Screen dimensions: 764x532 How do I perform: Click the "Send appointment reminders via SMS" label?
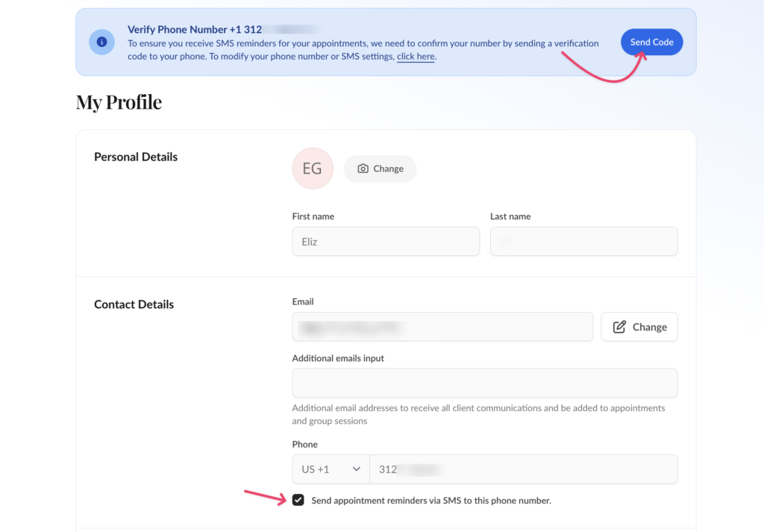point(431,501)
